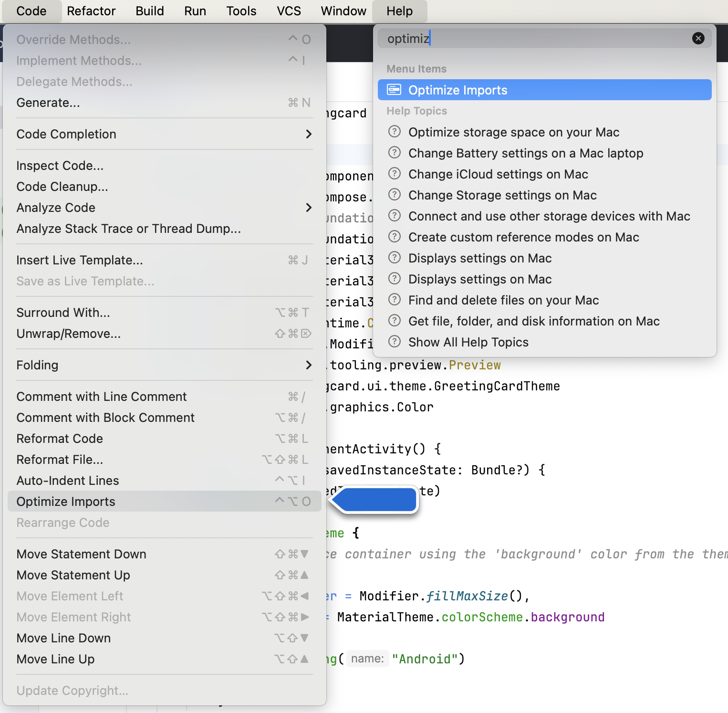Viewport: 728px width, 713px height.
Task: Open Change Storage settings on Mac topic
Action: pyautogui.click(x=502, y=195)
